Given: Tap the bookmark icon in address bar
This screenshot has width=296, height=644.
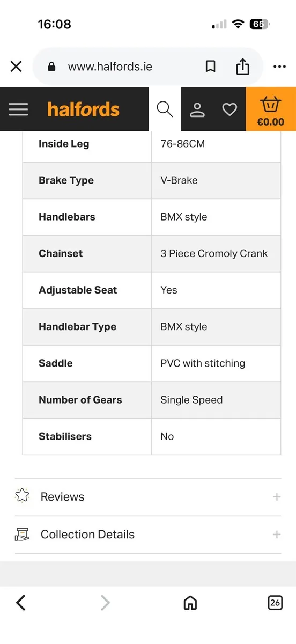Looking at the screenshot, I should 211,67.
